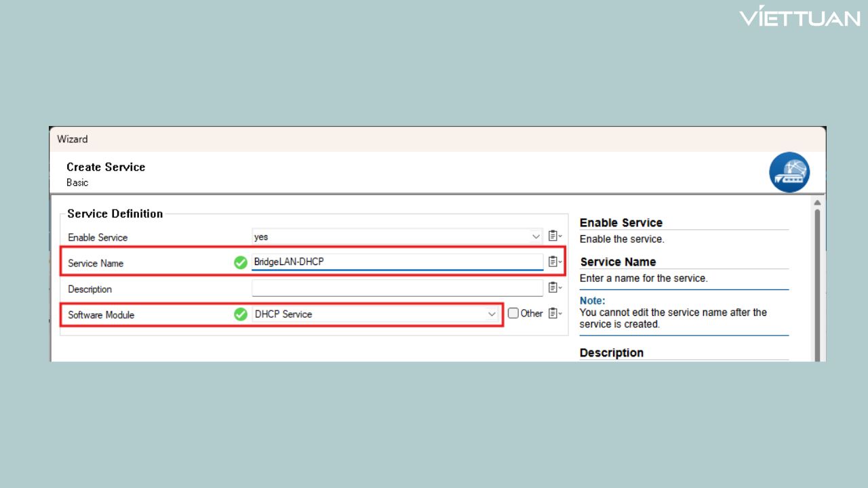Click the scrollbar up arrow
The height and width of the screenshot is (488, 868).
pos(817,203)
